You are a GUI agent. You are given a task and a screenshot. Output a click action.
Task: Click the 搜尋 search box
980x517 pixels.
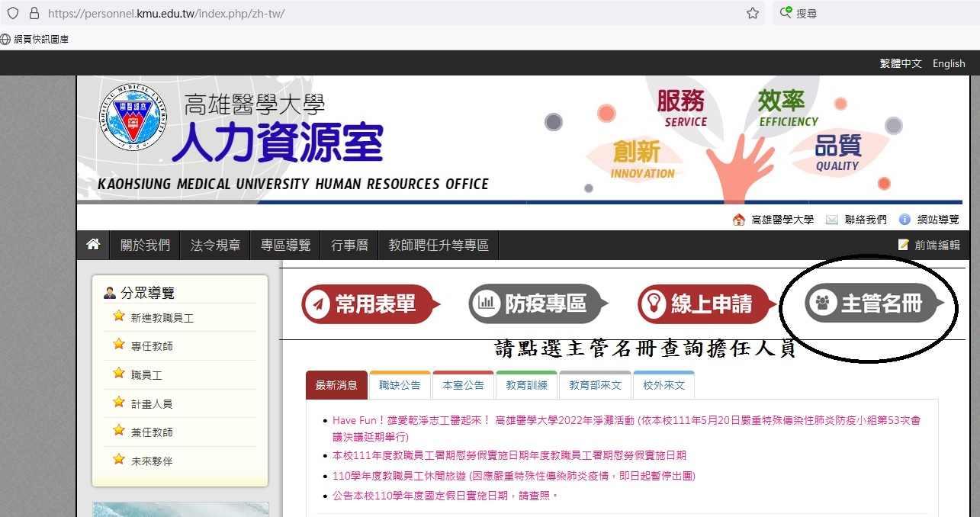coord(877,13)
